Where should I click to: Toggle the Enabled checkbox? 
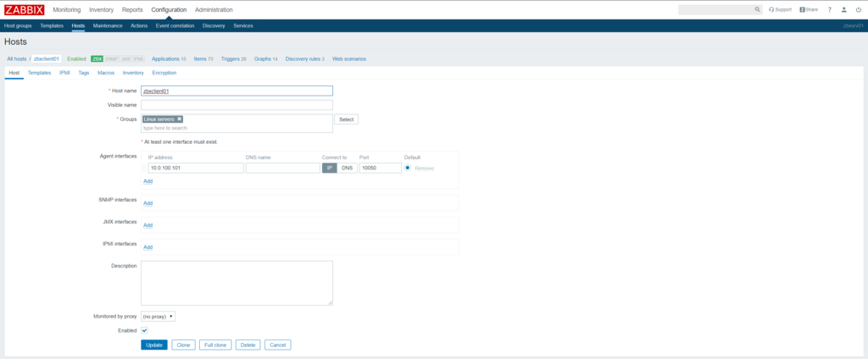(x=145, y=329)
